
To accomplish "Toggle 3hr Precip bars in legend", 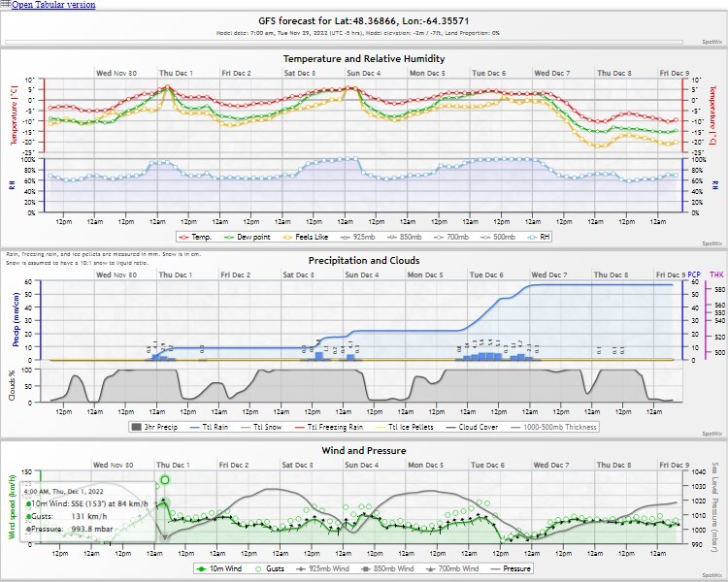I will [154, 427].
